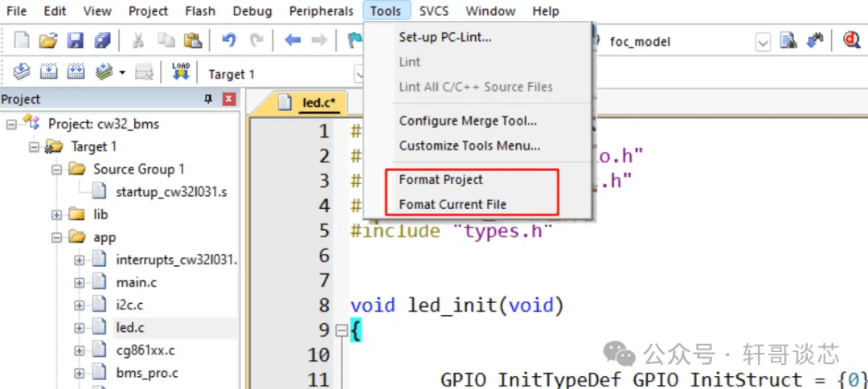Open the Peripherals menu

(322, 11)
